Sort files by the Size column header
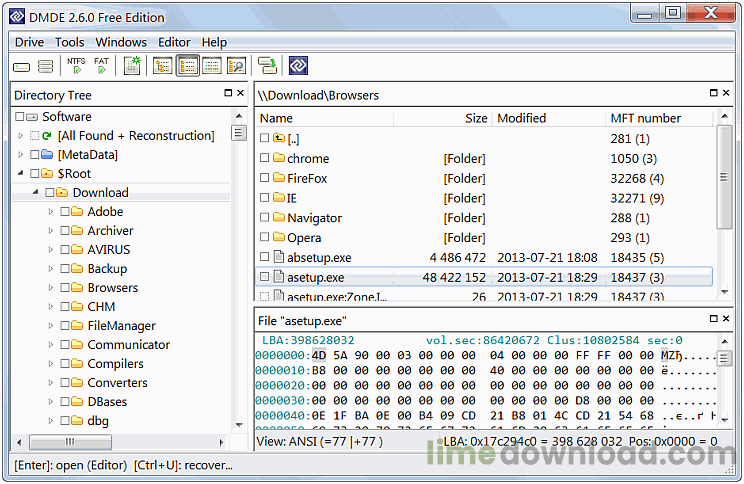This screenshot has height=484, width=744. pos(476,118)
